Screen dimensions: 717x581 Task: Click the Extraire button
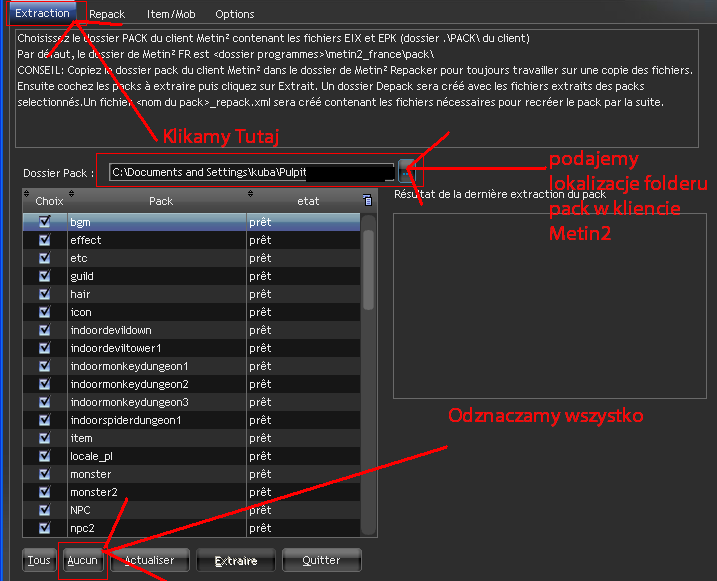tap(236, 560)
